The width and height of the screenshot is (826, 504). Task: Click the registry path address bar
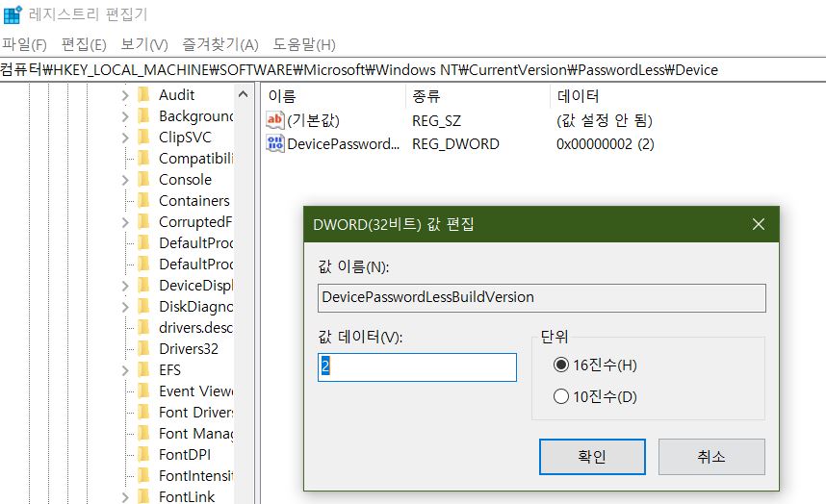coord(413,70)
